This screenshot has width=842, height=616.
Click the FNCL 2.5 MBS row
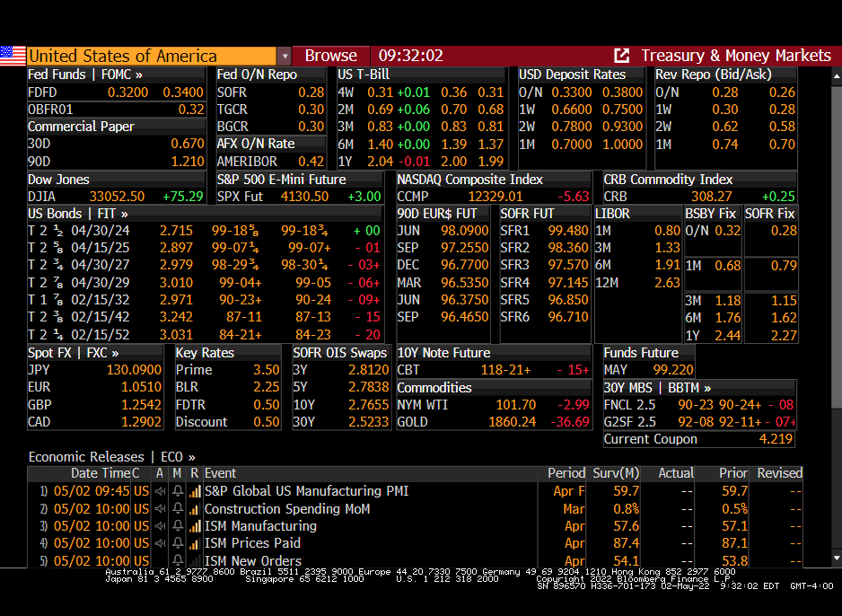(699, 405)
